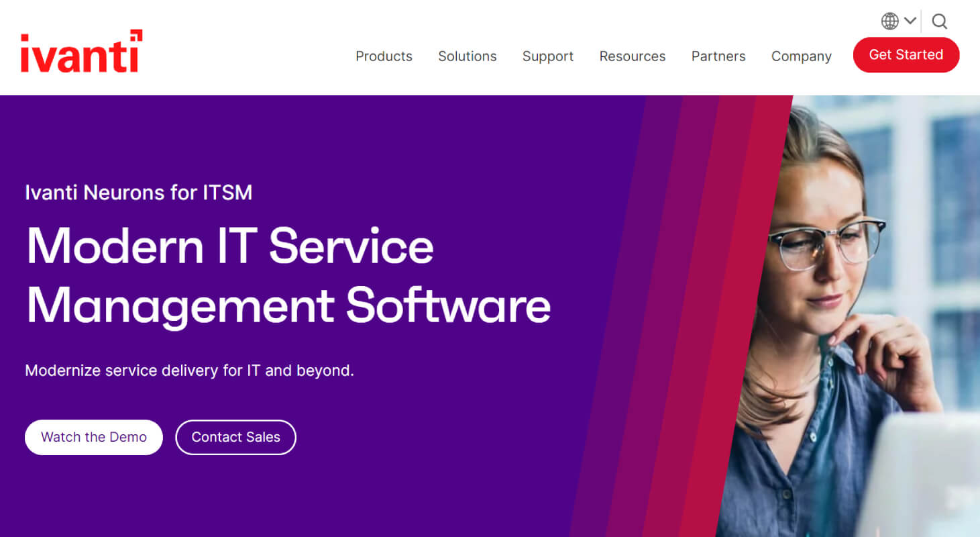980x537 pixels.
Task: Open the Products menu
Action: (384, 56)
